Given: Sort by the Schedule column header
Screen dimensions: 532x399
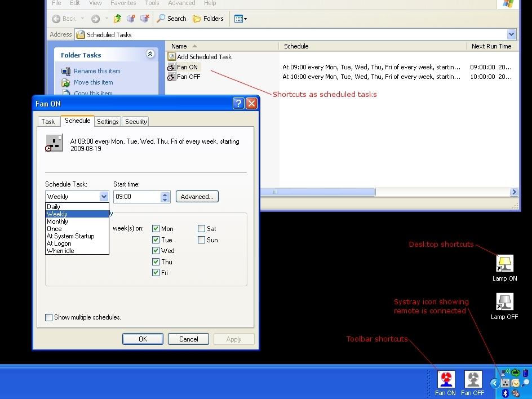Looking at the screenshot, I should click(373, 46).
